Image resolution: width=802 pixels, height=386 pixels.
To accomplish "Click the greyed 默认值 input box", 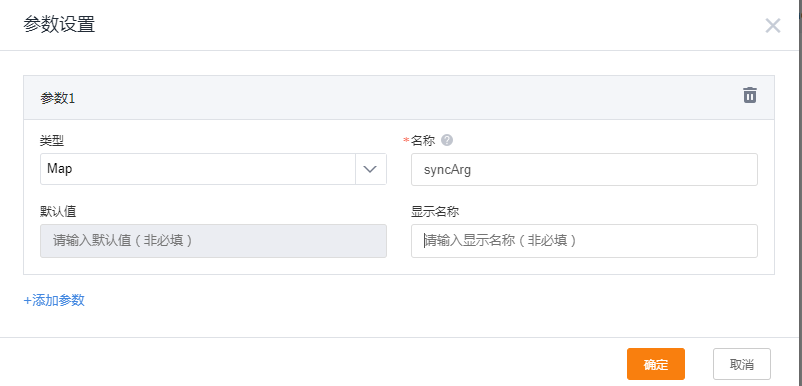I will pyautogui.click(x=213, y=241).
